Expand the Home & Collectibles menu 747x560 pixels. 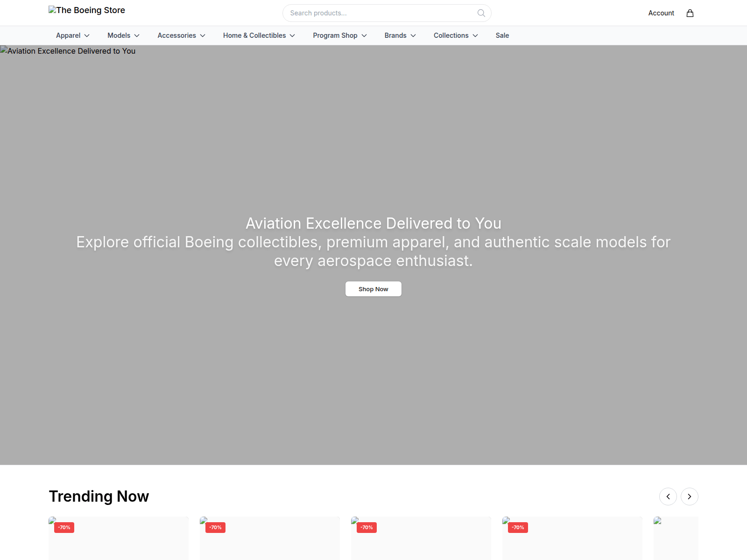coord(259,35)
